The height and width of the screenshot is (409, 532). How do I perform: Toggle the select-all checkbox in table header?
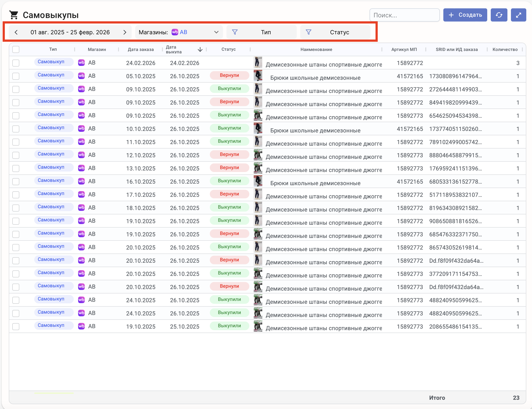[x=16, y=49]
